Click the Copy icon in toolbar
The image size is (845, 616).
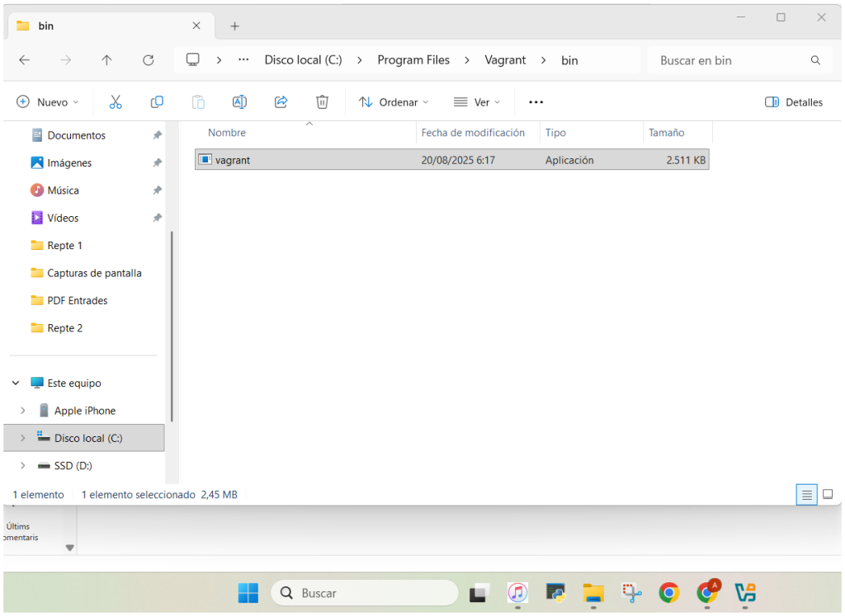(157, 102)
